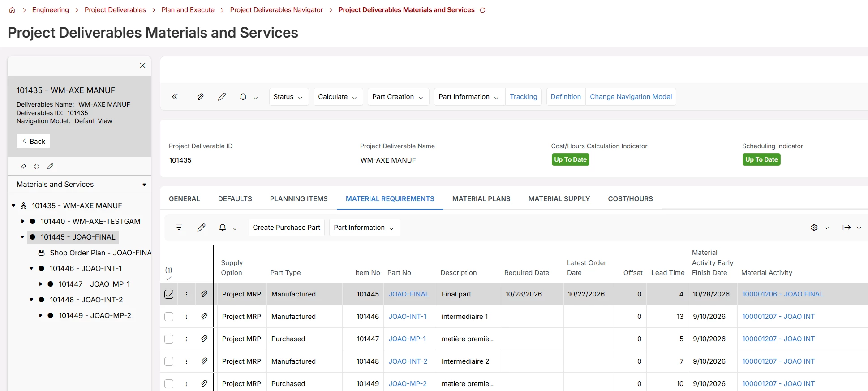This screenshot has height=391, width=868.
Task: Click the home icon in breadcrumb
Action: point(12,10)
